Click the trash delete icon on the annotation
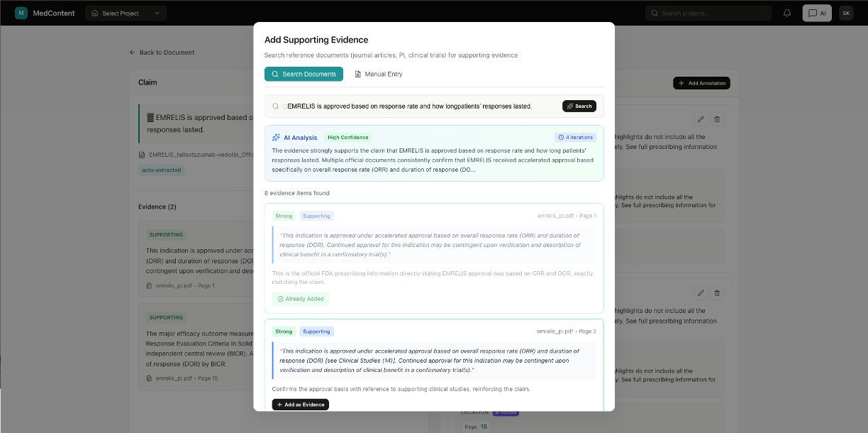 point(717,119)
